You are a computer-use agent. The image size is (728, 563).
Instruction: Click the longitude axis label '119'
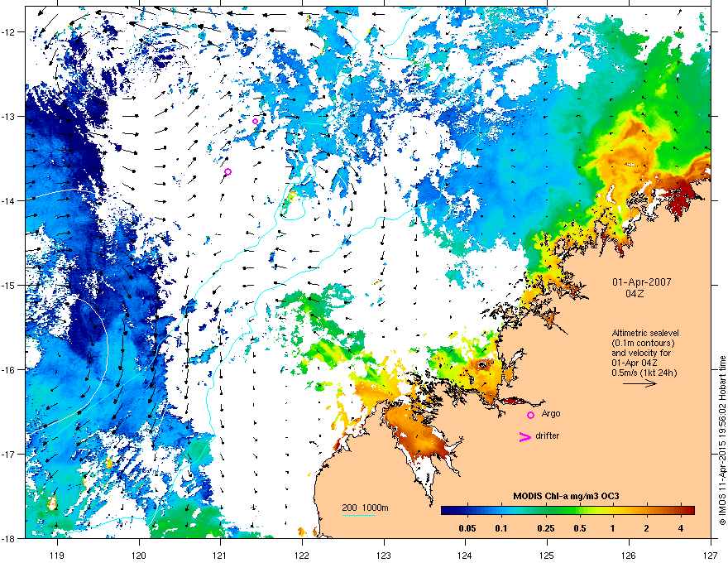click(x=57, y=555)
